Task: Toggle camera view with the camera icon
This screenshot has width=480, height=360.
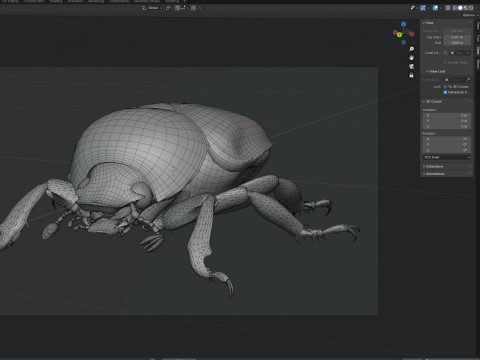Action: 411,66
